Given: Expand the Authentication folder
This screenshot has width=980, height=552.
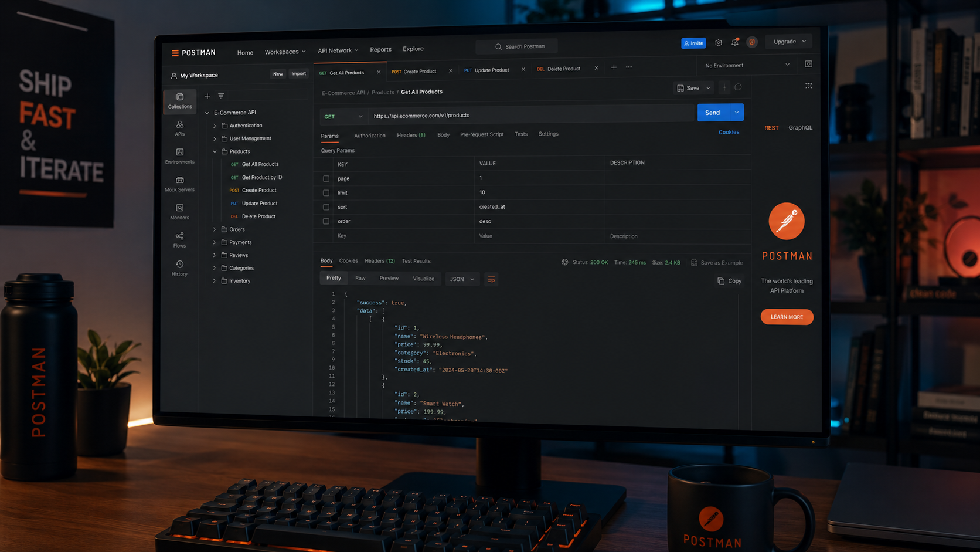Looking at the screenshot, I should (215, 126).
